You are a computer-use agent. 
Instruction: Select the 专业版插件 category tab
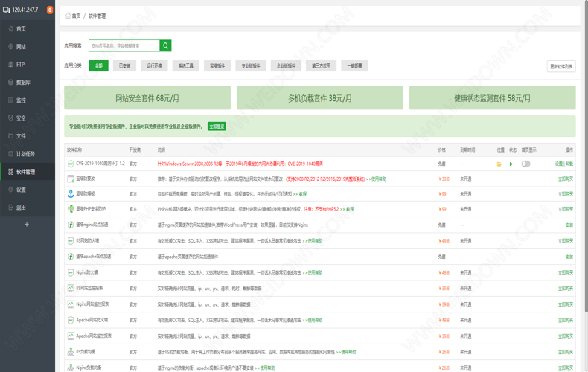click(251, 65)
